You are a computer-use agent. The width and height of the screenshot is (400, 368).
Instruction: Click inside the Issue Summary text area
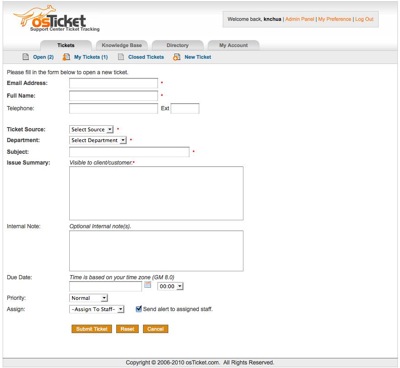(156, 193)
